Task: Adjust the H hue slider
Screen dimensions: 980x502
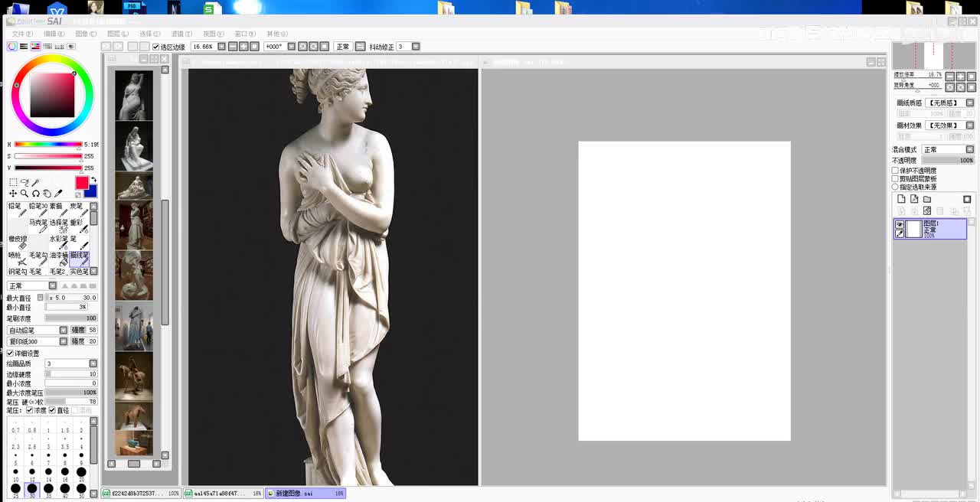Action: tap(48, 145)
